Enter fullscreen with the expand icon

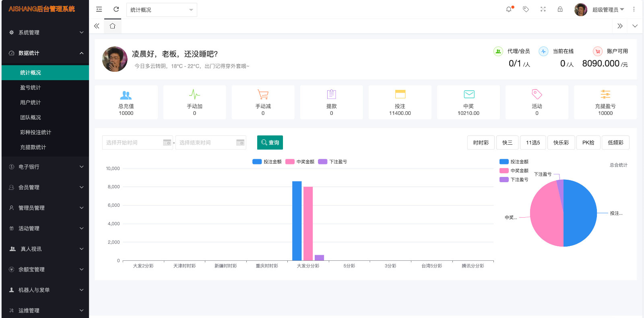(543, 9)
